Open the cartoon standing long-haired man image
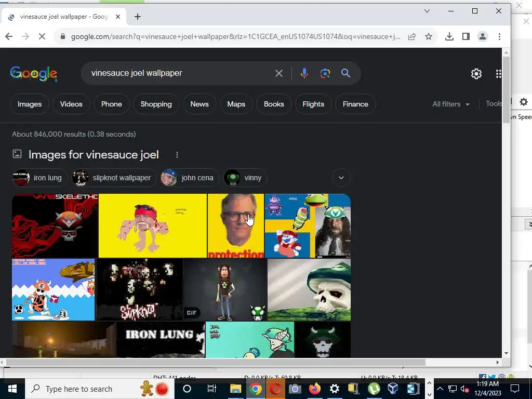This screenshot has height=399, width=532. (225, 290)
